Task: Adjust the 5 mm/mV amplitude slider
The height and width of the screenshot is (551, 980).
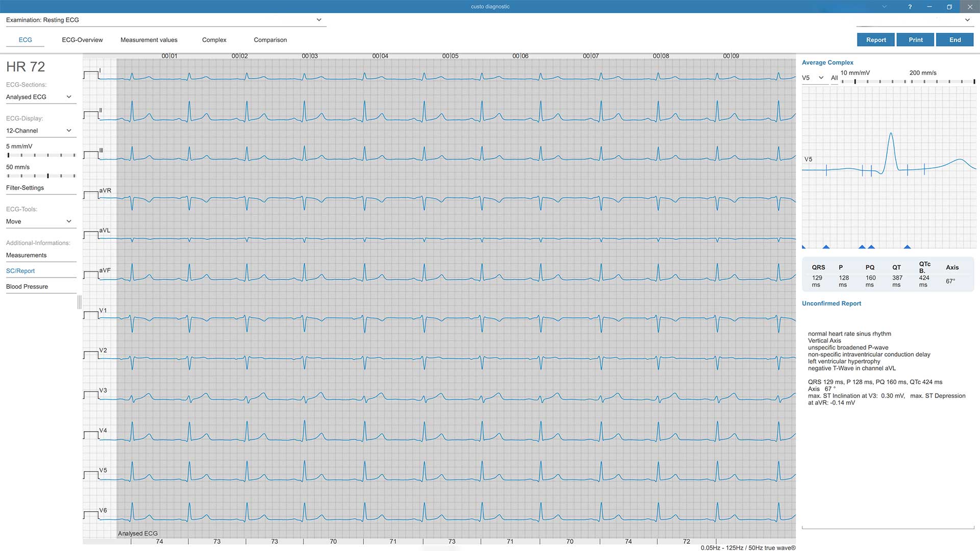Action: (x=41, y=155)
